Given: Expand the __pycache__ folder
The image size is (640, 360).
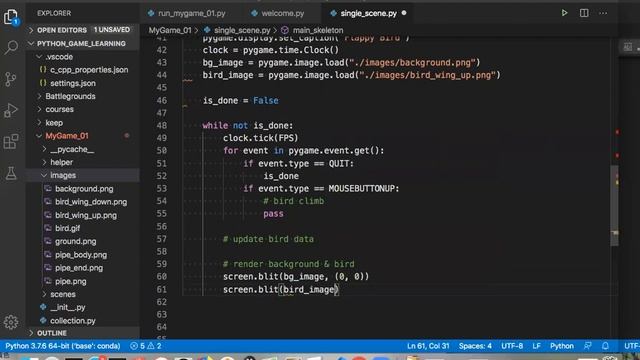Looking at the screenshot, I should coord(83,149).
